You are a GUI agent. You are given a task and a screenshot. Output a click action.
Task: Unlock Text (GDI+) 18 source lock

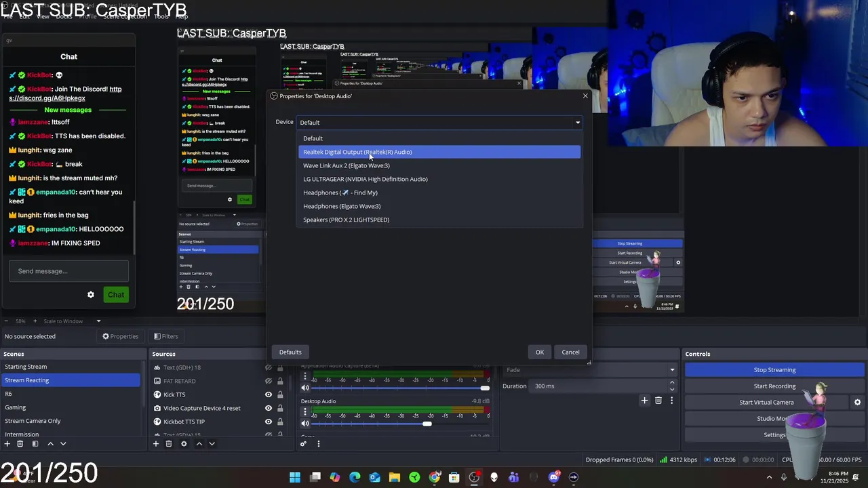click(x=280, y=367)
